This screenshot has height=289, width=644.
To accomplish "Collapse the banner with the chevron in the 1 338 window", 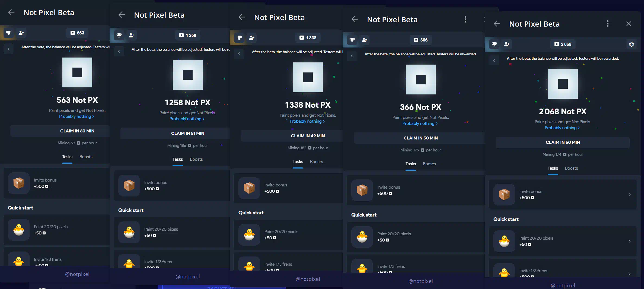I will 239,54.
